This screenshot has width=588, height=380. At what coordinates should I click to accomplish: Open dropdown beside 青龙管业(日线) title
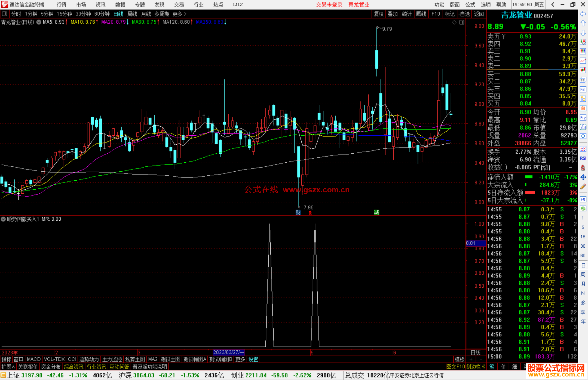39,22
